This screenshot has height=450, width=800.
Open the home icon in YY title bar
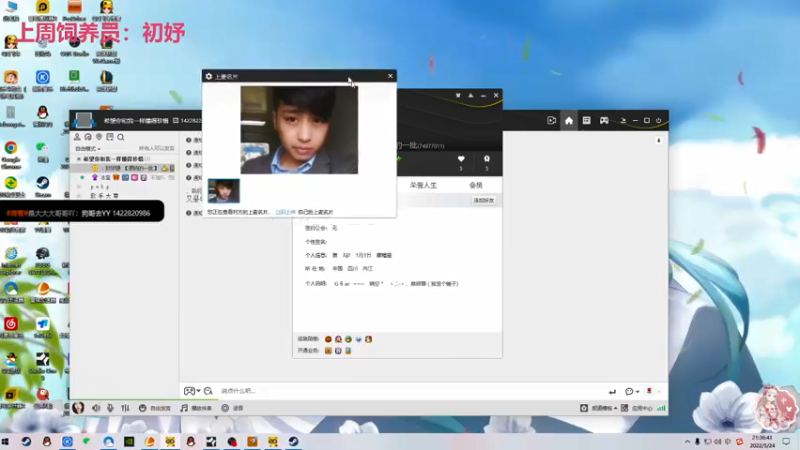pyautogui.click(x=569, y=121)
